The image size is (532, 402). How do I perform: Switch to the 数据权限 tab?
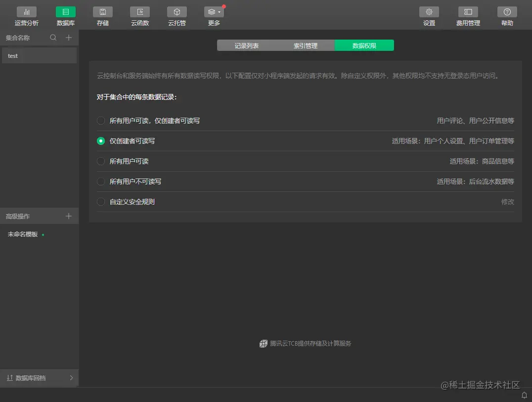[364, 45]
